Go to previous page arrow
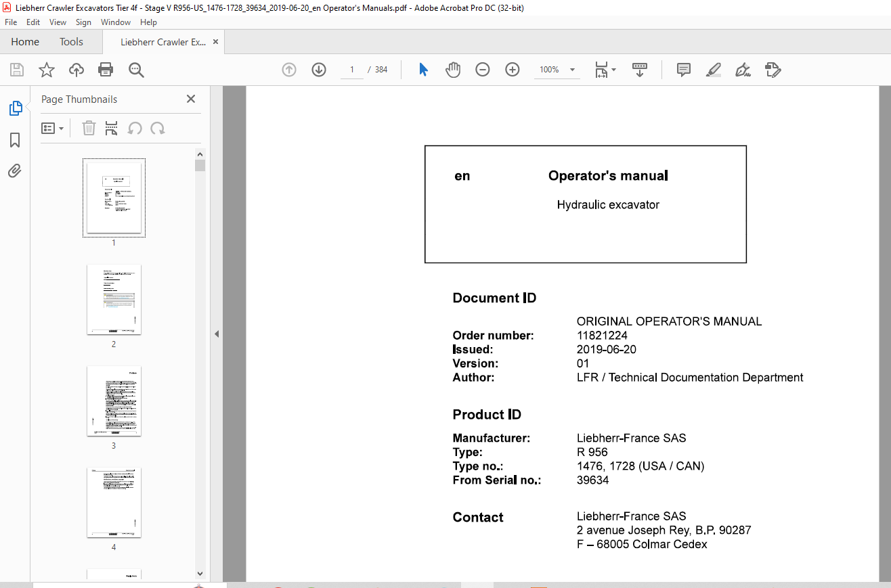The width and height of the screenshot is (891, 588). tap(289, 70)
